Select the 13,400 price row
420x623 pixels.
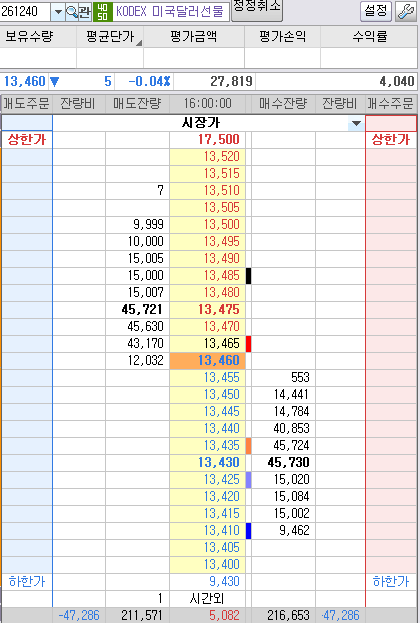point(207,564)
